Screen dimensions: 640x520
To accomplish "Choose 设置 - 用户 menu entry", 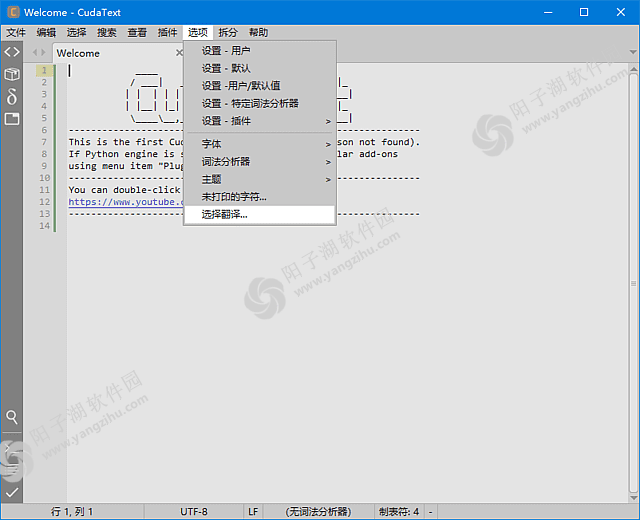I will tap(260, 51).
